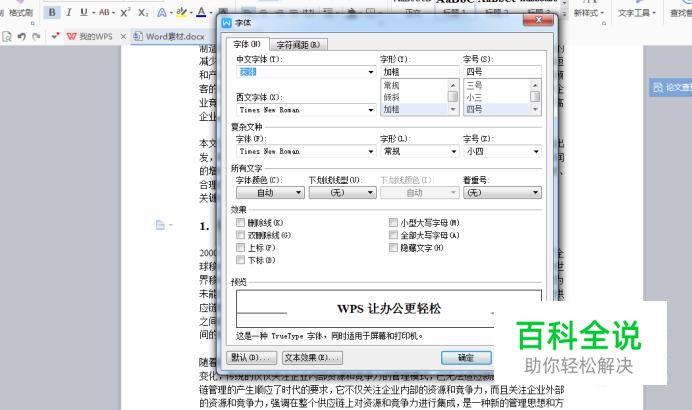Open the 字体颜色 自动 color picker
This screenshot has height=410, width=692.
pyautogui.click(x=270, y=192)
